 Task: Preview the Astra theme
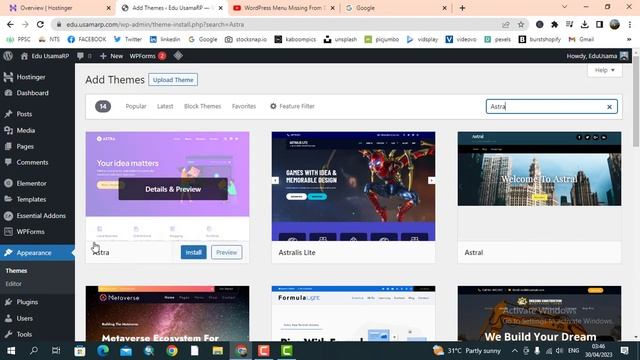point(227,252)
